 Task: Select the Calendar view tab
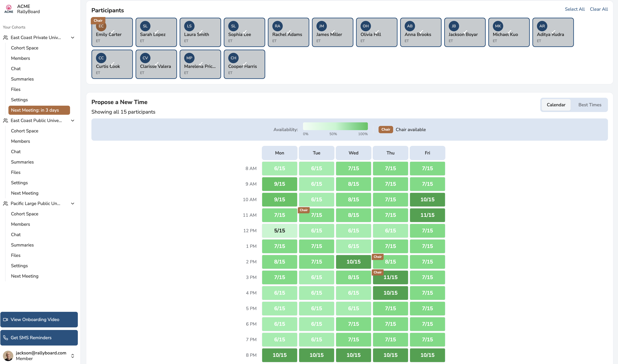(556, 105)
